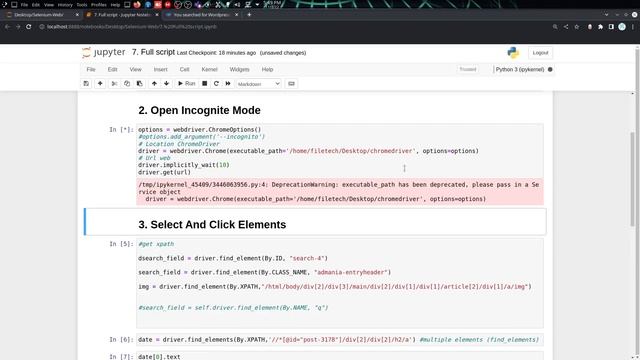Click inside the In [6] date find_elements cell

(x=340, y=340)
